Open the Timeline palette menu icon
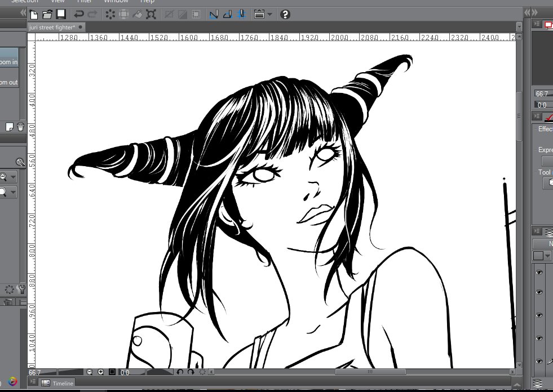Viewport: 553px width, 392px height. pos(33,382)
